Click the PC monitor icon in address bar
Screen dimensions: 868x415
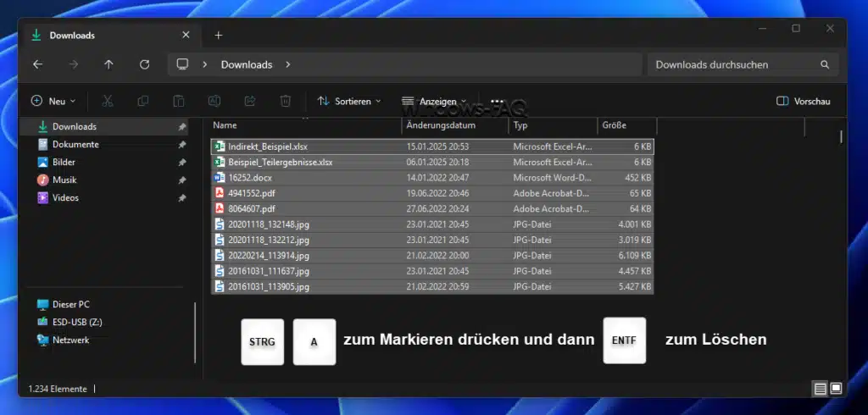click(183, 64)
